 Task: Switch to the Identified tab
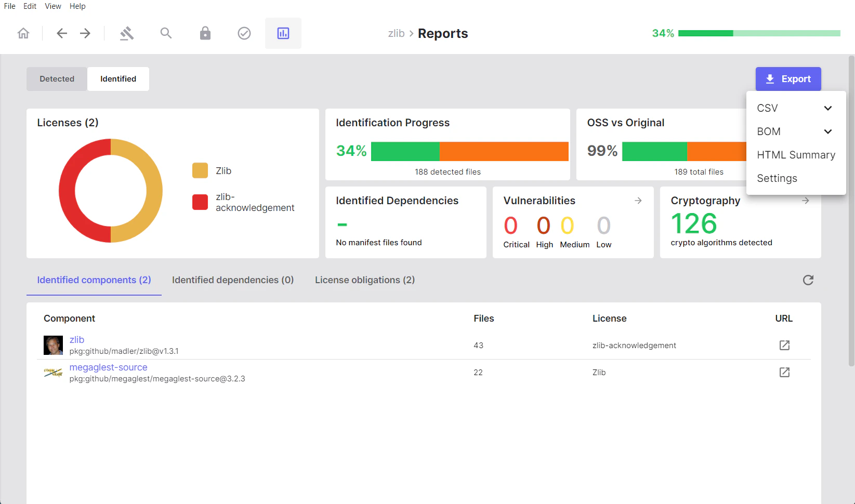click(119, 79)
